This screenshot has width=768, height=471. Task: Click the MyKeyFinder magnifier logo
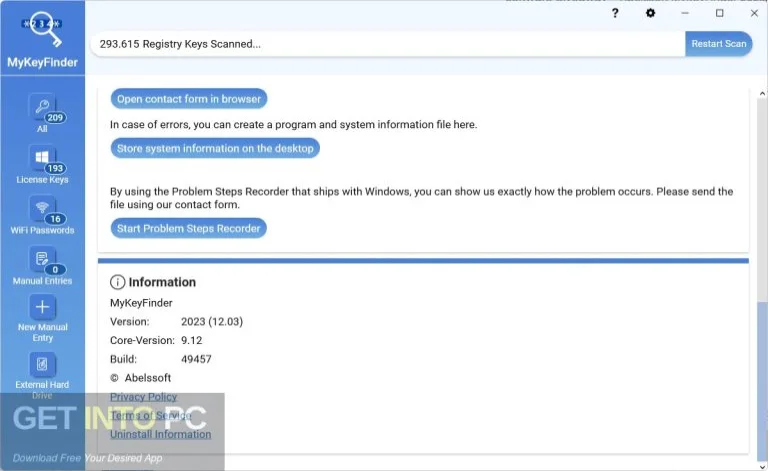point(42,29)
